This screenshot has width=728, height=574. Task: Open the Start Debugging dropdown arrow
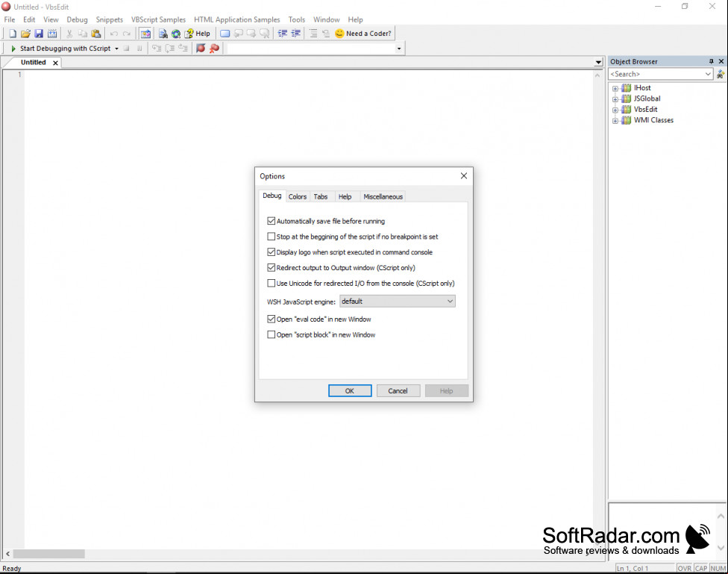[116, 49]
